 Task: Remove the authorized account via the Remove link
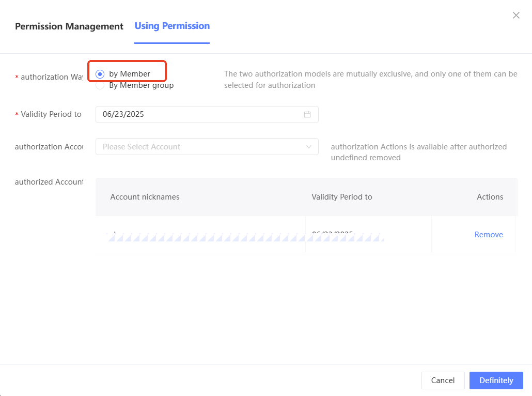pyautogui.click(x=489, y=235)
